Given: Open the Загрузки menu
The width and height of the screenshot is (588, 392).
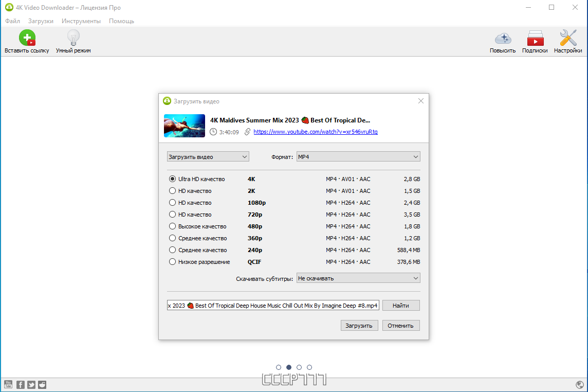Looking at the screenshot, I should (41, 21).
